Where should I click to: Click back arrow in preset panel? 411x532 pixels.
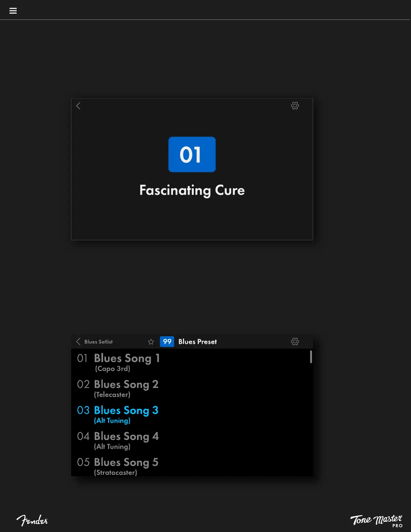78,106
